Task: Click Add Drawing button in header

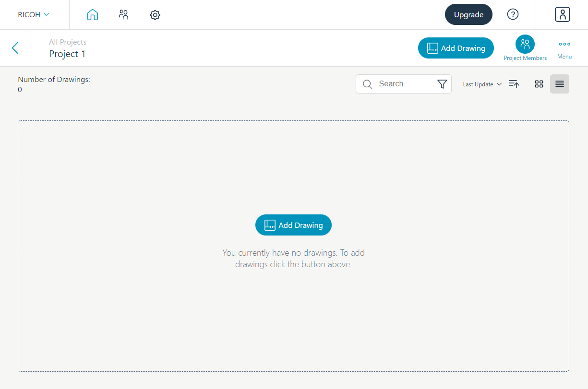Action: (456, 48)
